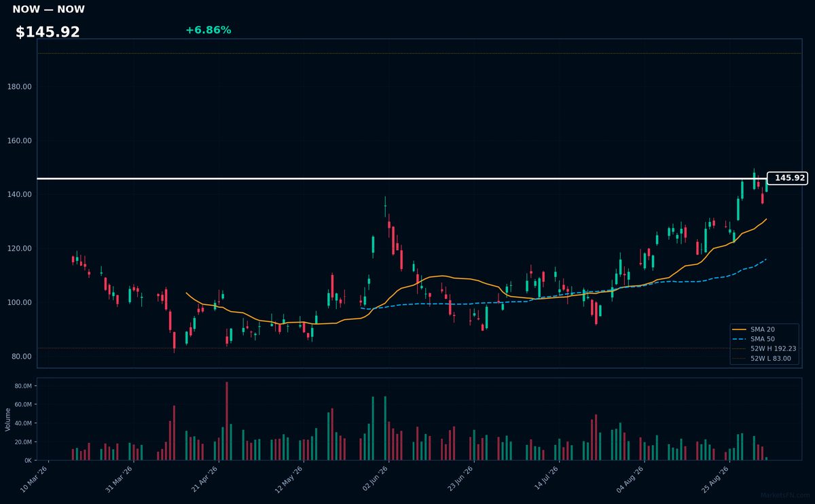The width and height of the screenshot is (815, 504).
Task: Click the tallest red volume bar above 80M
Action: tap(227, 421)
